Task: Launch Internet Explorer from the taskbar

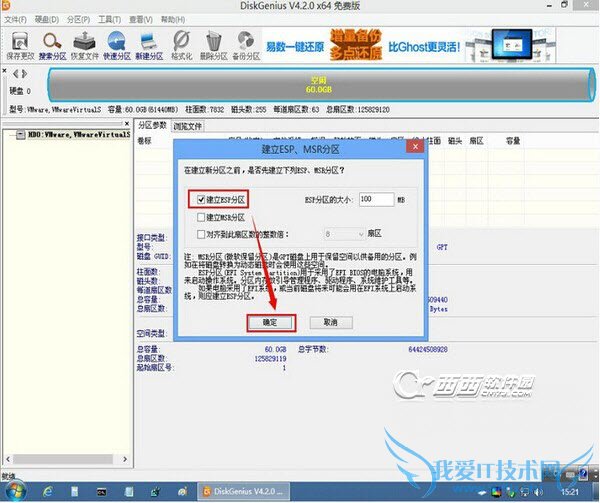Action: (x=48, y=492)
